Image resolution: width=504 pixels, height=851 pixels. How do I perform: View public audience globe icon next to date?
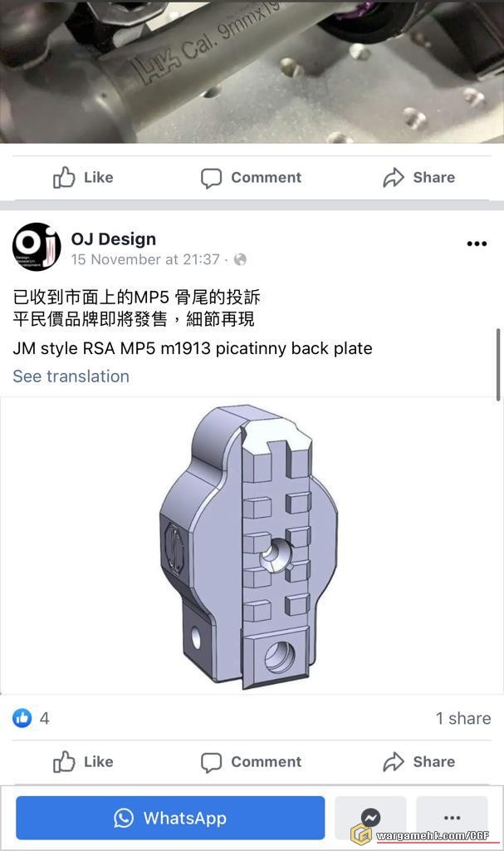tap(240, 259)
